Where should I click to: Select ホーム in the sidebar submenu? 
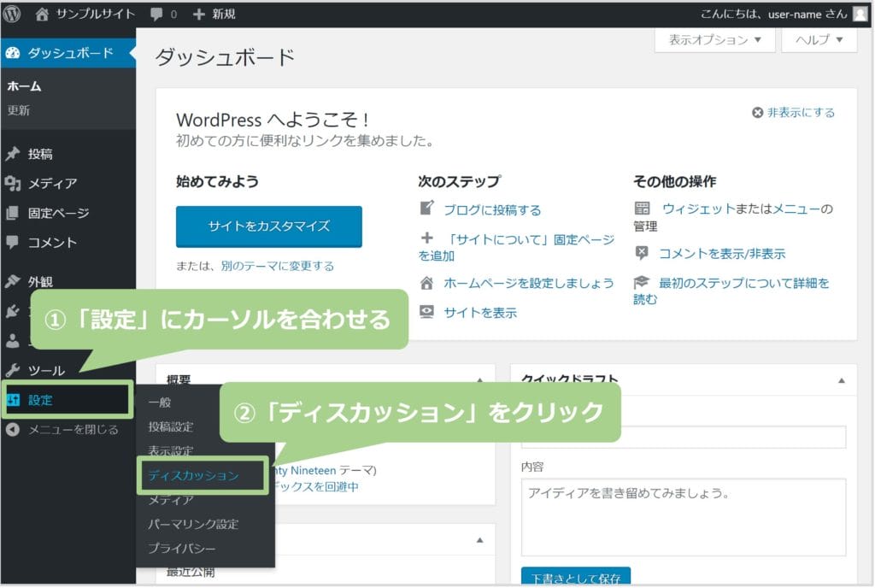[x=24, y=86]
